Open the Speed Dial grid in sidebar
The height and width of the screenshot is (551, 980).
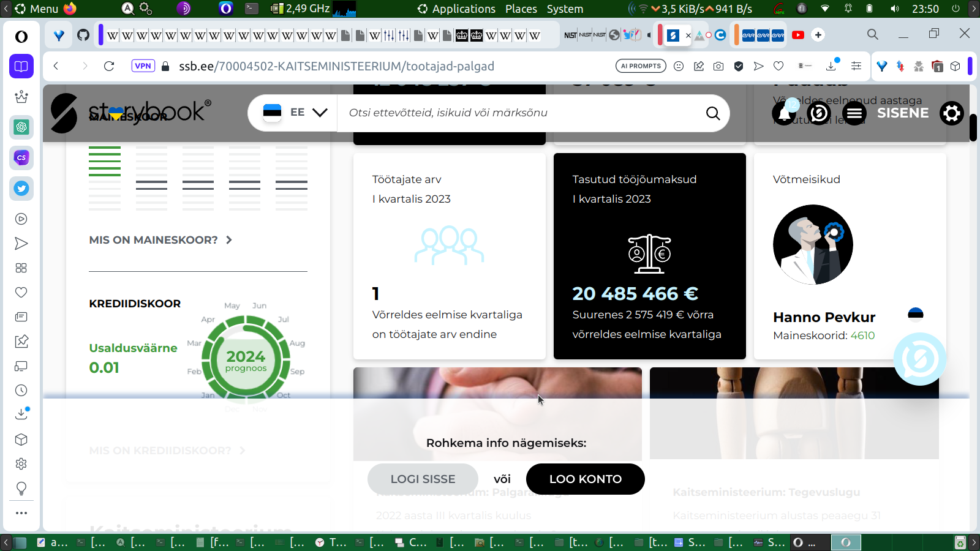click(x=21, y=268)
